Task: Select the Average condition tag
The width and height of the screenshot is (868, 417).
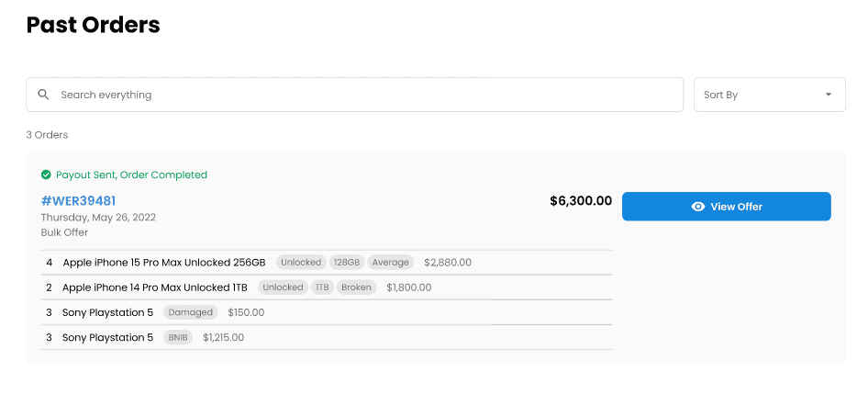Action: (x=390, y=263)
